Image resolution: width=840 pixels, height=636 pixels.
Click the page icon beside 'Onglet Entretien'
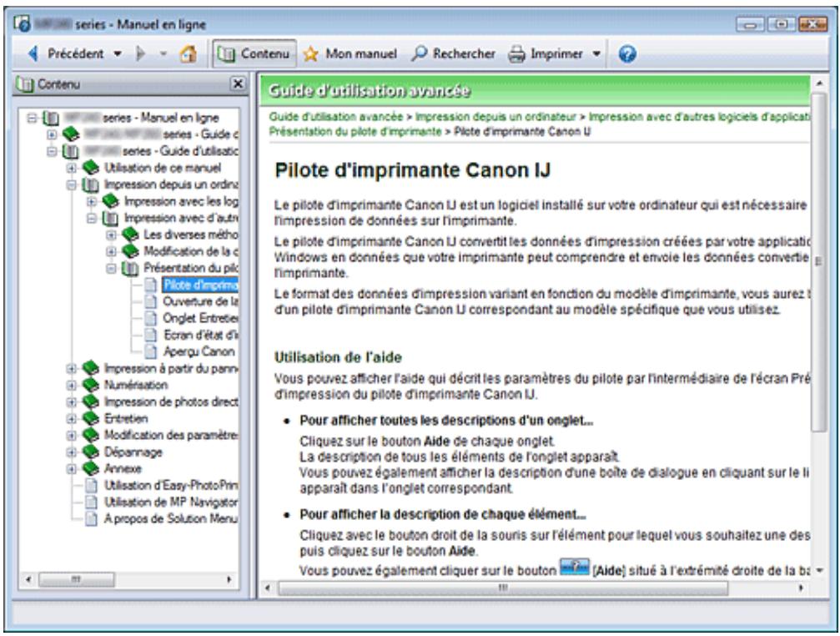point(152,318)
